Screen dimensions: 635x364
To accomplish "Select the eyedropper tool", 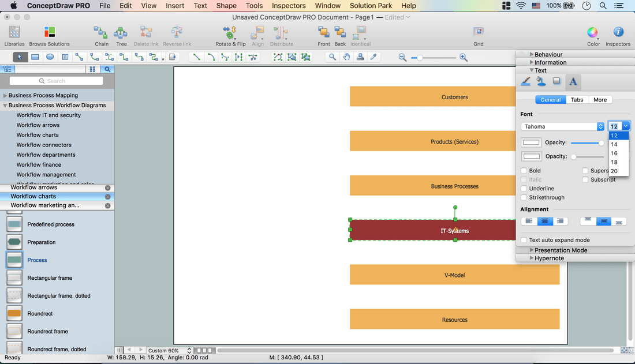I will coord(374,57).
